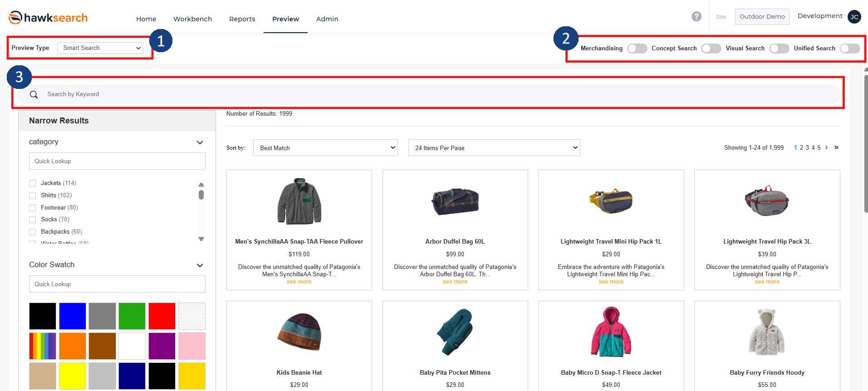The image size is (868, 391).
Task: See more on Lightweight Travel Hip Pack 3L
Action: 767,282
